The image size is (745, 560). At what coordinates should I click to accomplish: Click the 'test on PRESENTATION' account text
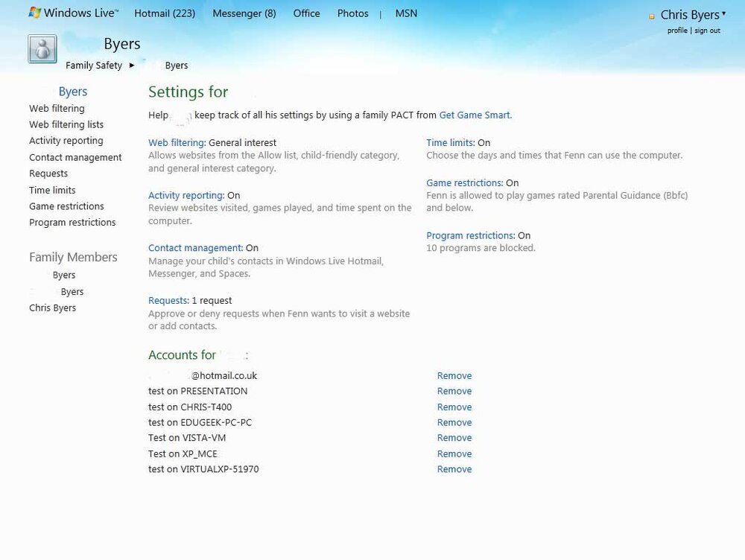point(197,392)
